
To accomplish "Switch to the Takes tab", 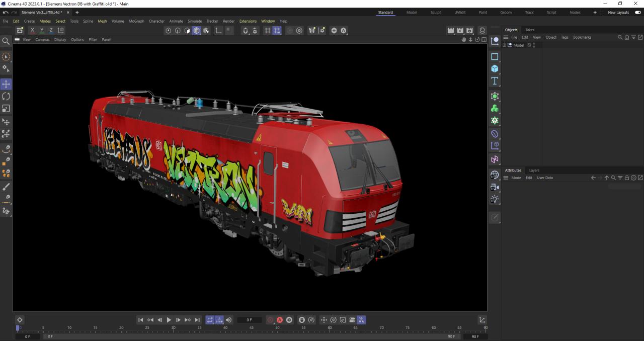I will click(x=530, y=30).
